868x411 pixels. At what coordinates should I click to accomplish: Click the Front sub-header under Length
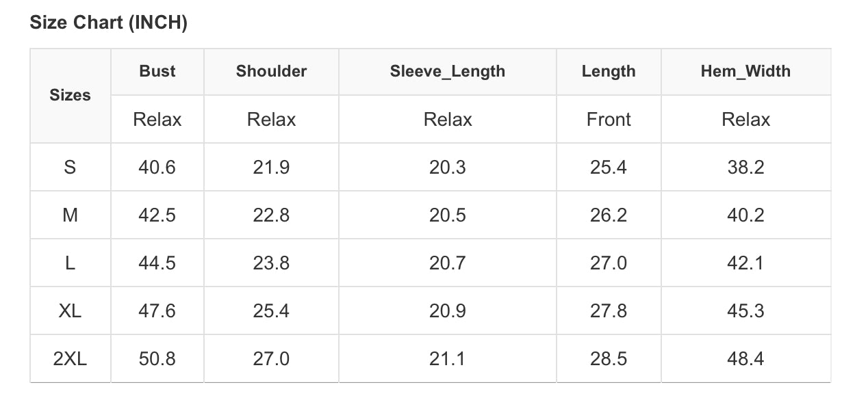(609, 120)
